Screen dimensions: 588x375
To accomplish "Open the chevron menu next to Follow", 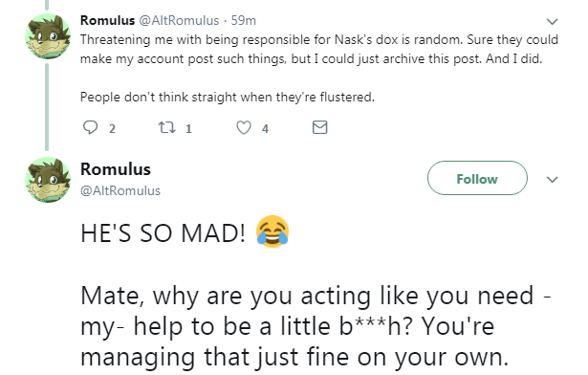I will pos(552,180).
